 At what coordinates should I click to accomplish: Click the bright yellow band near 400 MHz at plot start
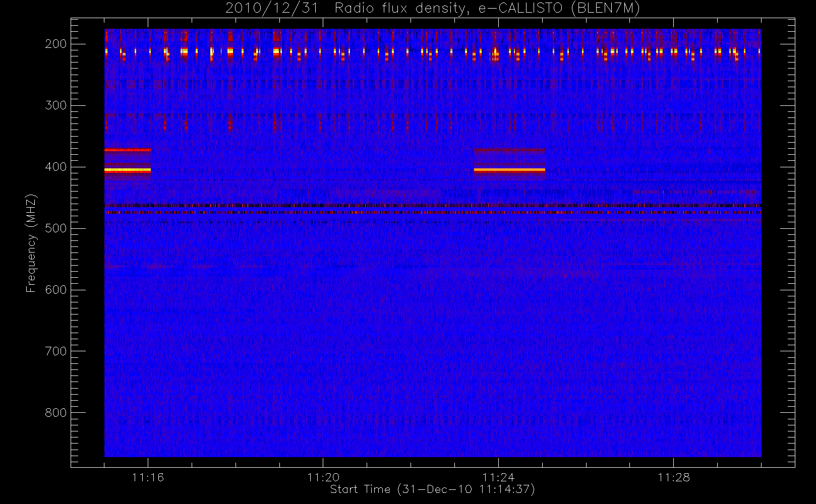pos(128,170)
